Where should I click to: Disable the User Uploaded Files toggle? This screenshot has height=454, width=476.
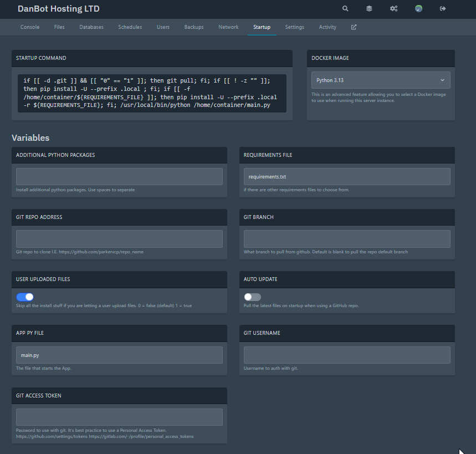[24, 297]
